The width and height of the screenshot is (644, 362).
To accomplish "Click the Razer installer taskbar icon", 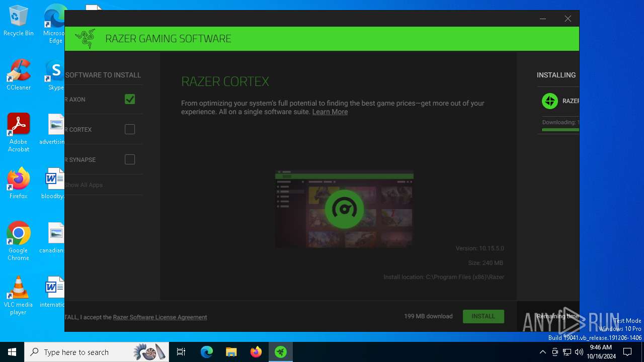I will pyautogui.click(x=281, y=352).
